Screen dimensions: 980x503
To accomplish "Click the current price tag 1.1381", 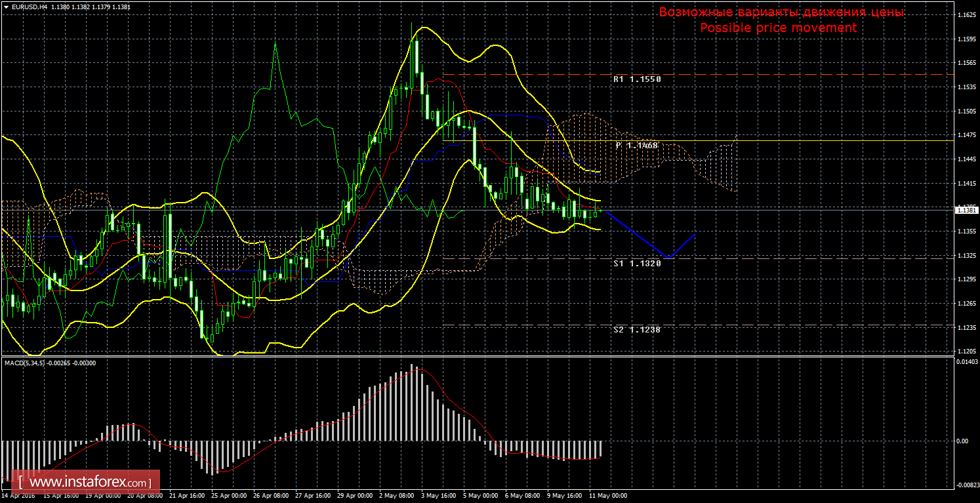I will click(968, 210).
